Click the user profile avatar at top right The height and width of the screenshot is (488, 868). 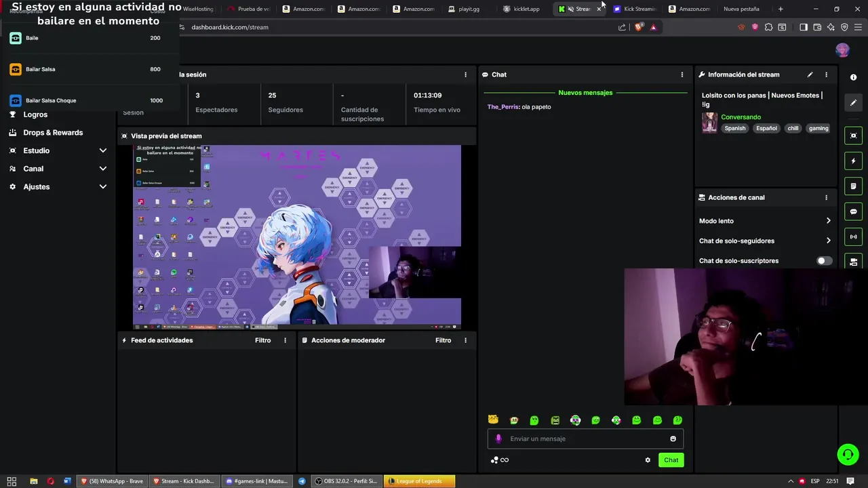(842, 50)
